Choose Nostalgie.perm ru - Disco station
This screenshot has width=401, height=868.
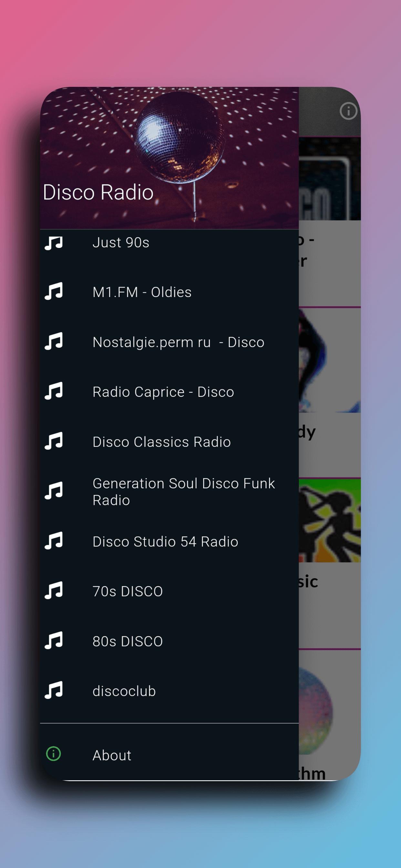169,342
